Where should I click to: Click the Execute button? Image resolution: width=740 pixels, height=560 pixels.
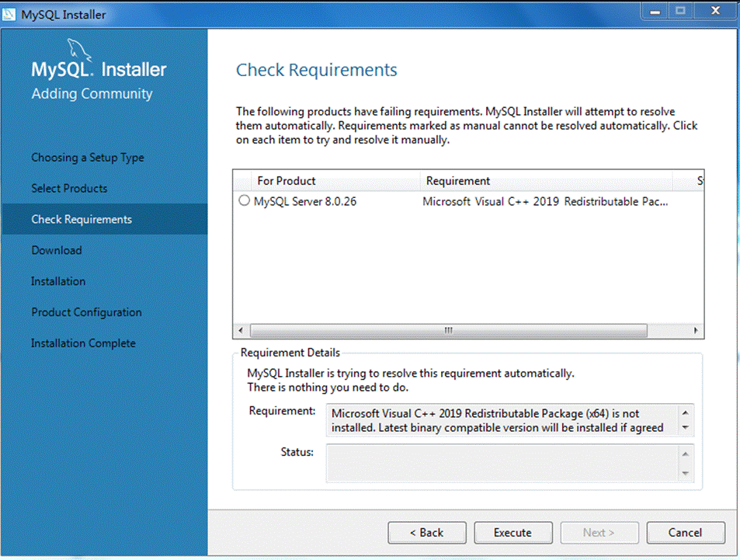point(513,533)
